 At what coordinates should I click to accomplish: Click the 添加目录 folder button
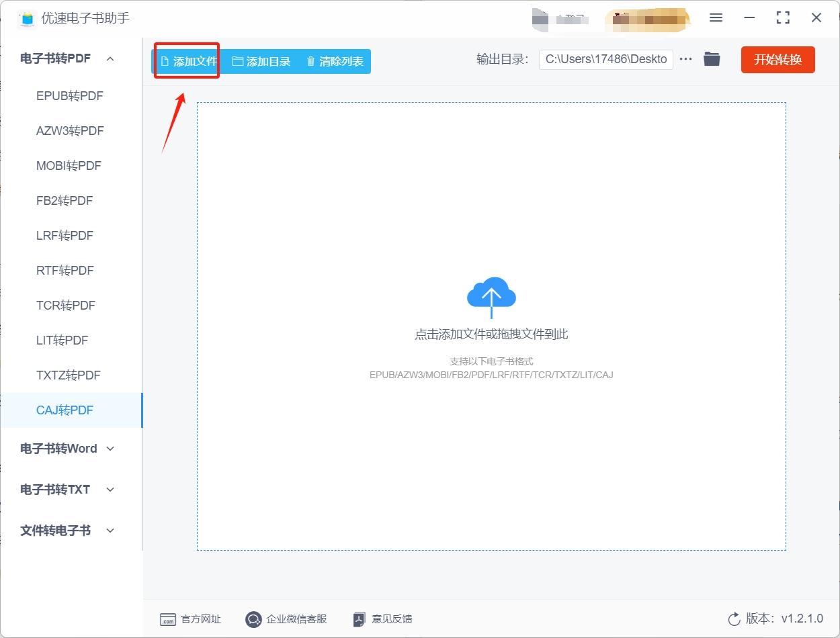pos(261,61)
